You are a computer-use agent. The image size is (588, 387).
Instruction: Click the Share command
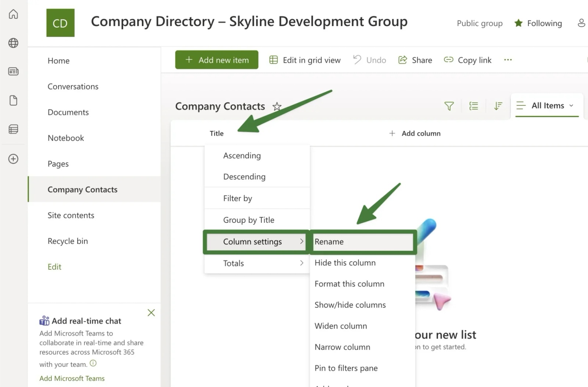click(415, 60)
